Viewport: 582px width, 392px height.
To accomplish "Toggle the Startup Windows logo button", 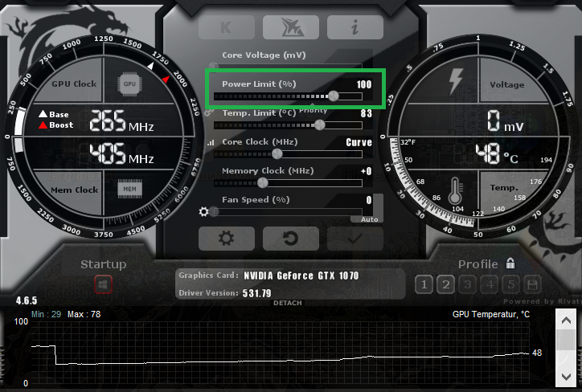I will pos(103,284).
